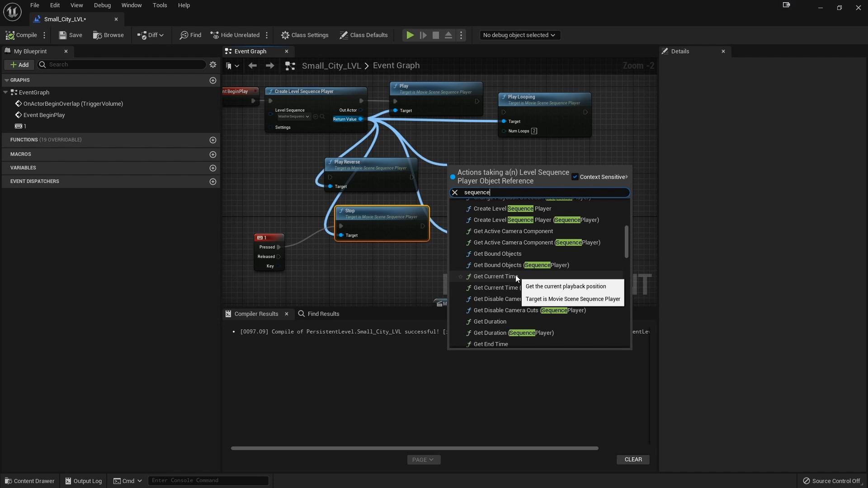
Task: Open Source Control Off status
Action: pyautogui.click(x=831, y=481)
